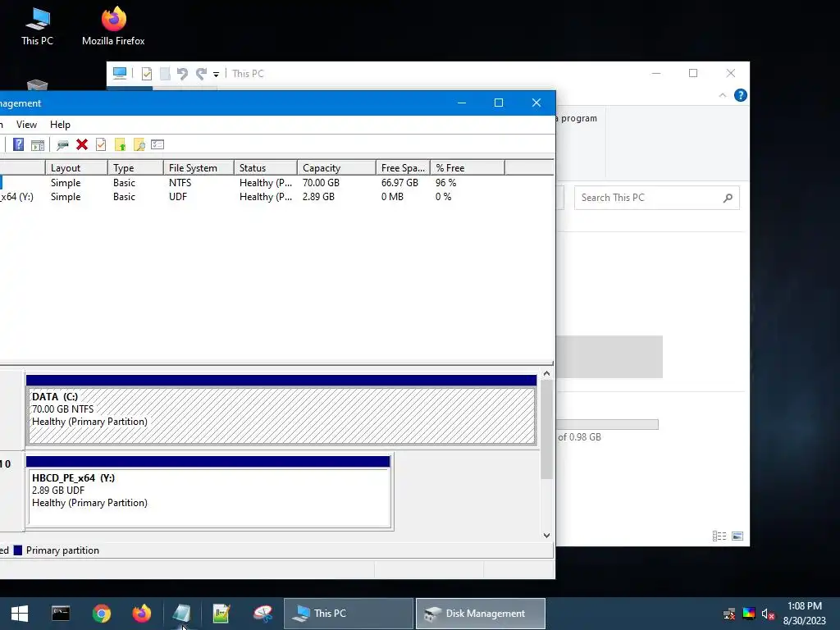Image resolution: width=840 pixels, height=630 pixels.
Task: Click the search magnifier icon in This PC
Action: tap(728, 199)
